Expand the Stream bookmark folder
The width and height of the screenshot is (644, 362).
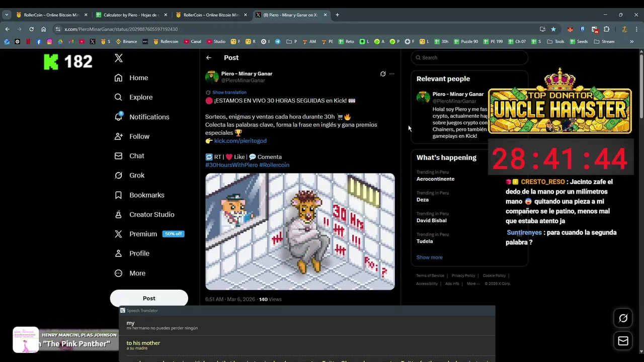click(604, 42)
